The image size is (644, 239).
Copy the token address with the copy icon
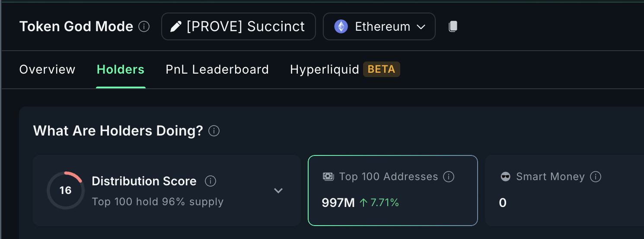coord(453,26)
